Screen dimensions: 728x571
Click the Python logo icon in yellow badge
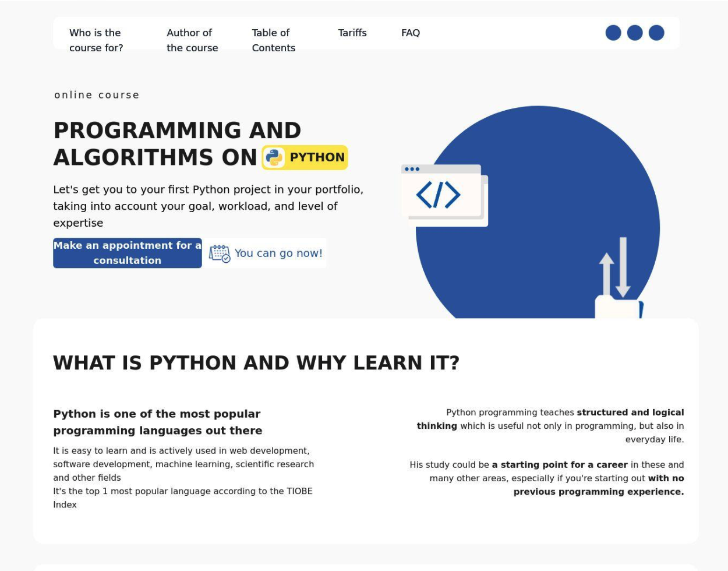(x=274, y=157)
